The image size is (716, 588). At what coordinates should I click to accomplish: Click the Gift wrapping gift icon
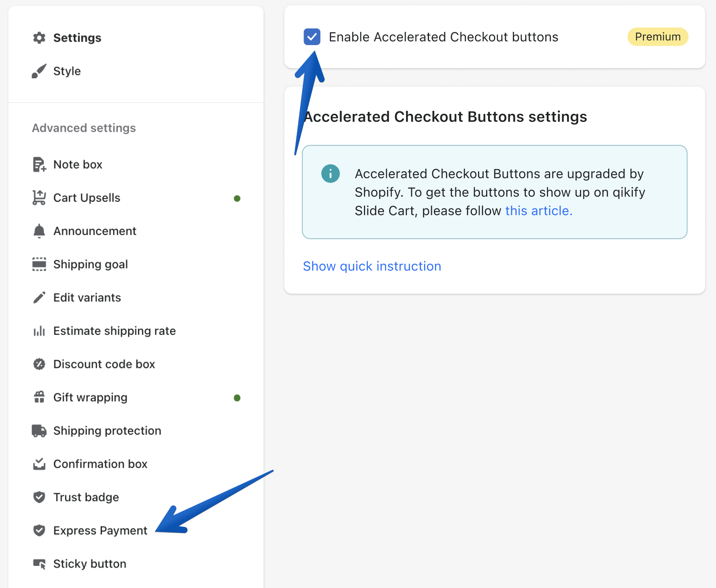point(39,397)
